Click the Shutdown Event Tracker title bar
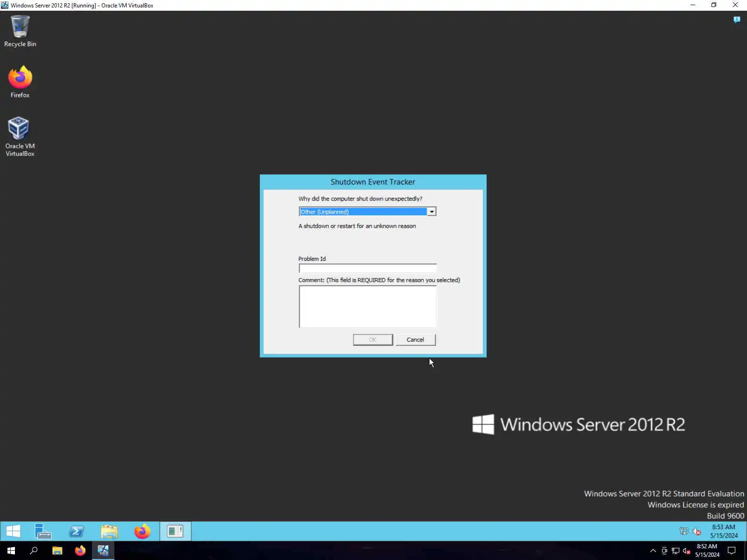This screenshot has height=560, width=747. point(373,182)
